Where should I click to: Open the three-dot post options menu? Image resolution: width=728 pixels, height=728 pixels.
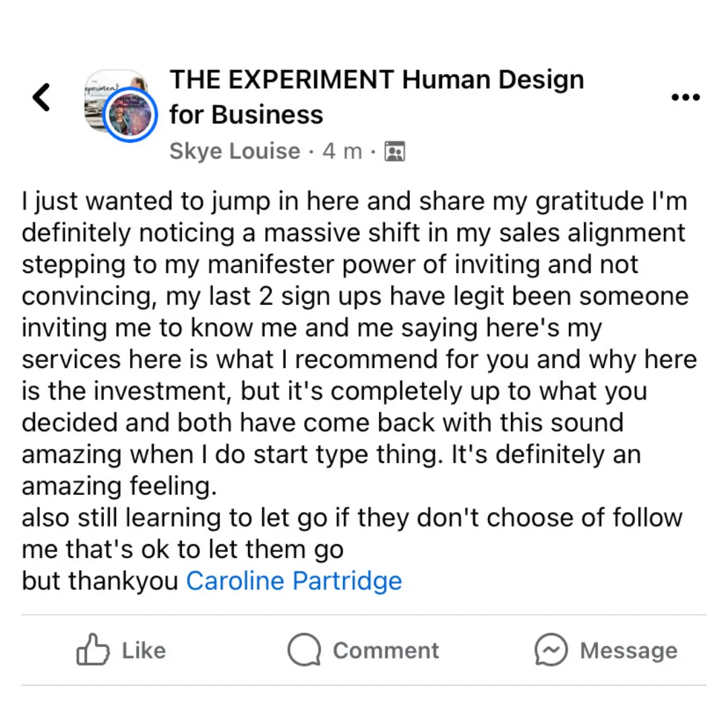[686, 97]
